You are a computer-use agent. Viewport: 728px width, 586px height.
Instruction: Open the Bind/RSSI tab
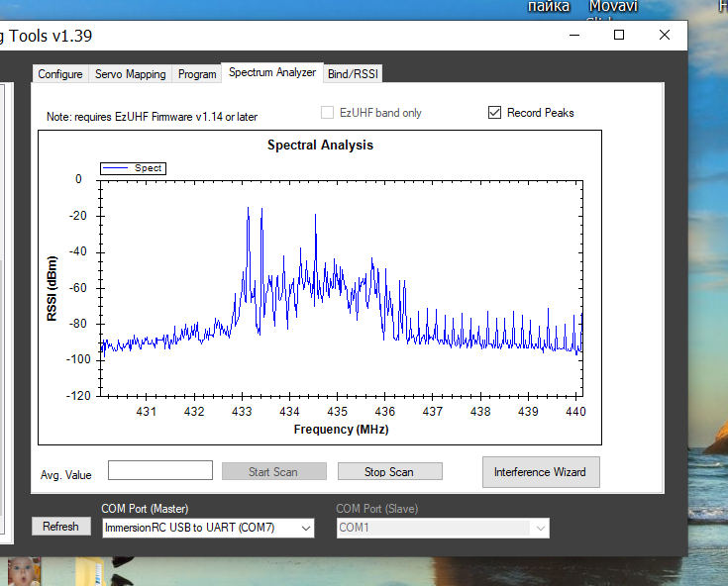(353, 74)
